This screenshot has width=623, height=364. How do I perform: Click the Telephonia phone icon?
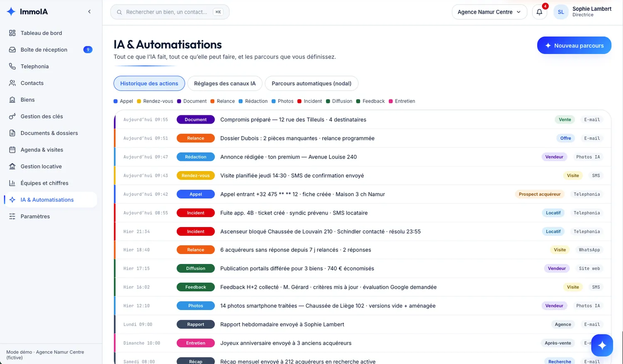click(x=12, y=66)
